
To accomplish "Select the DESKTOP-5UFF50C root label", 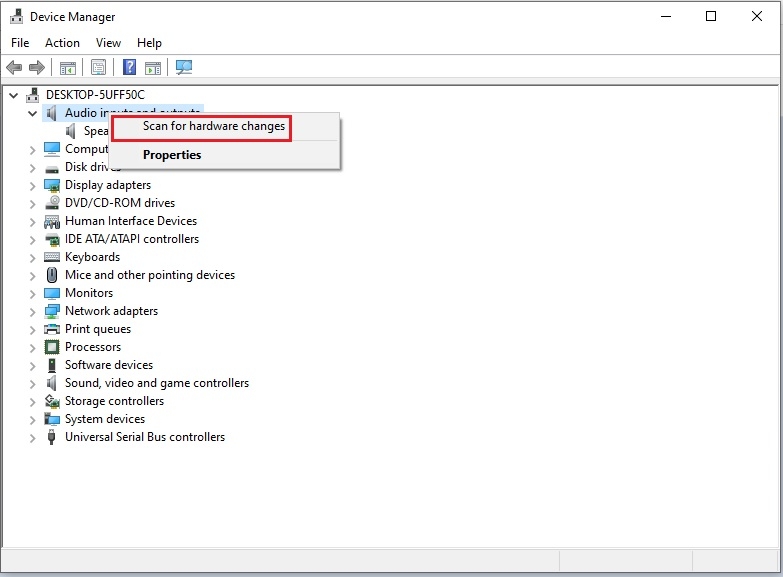I will (x=95, y=94).
